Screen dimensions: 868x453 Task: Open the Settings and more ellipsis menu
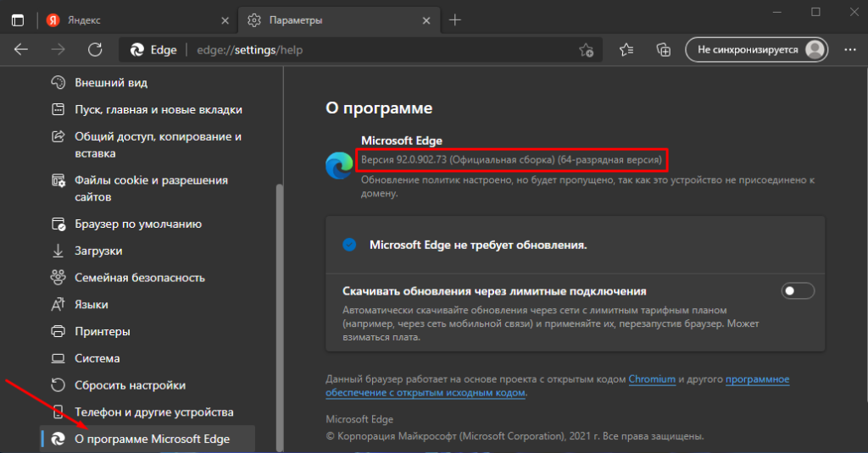point(850,50)
